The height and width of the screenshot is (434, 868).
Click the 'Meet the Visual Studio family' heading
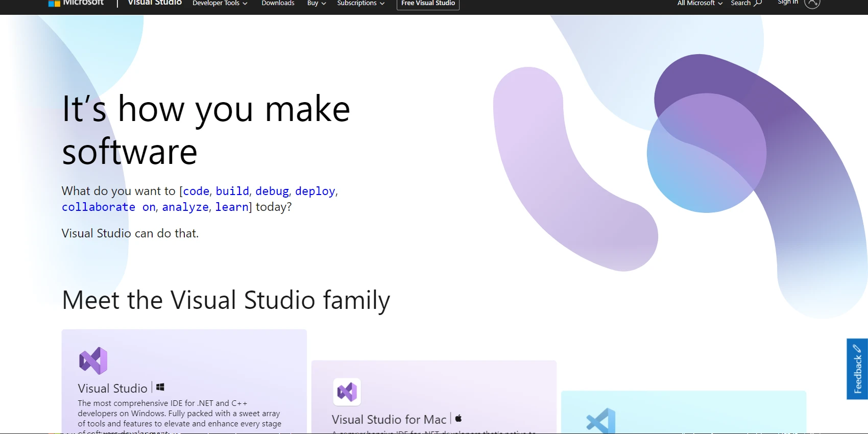coord(226,300)
